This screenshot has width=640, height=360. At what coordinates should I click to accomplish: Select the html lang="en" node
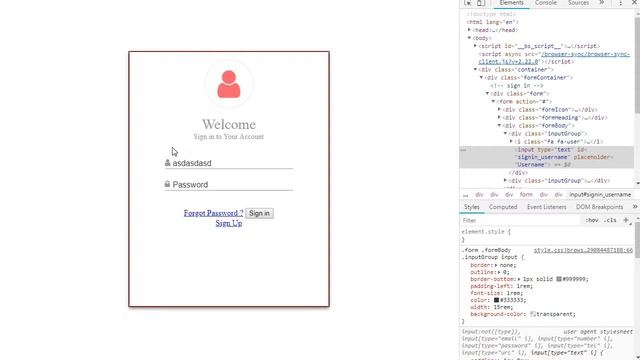493,22
